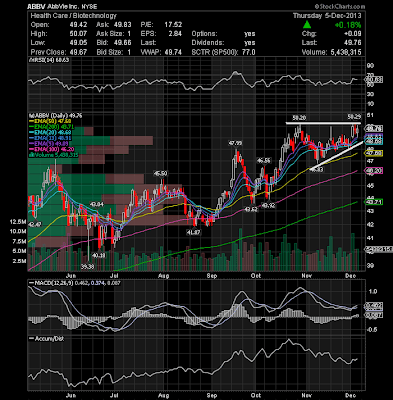
Task: Click the pink 46.20 axis price tag
Action: click(374, 171)
